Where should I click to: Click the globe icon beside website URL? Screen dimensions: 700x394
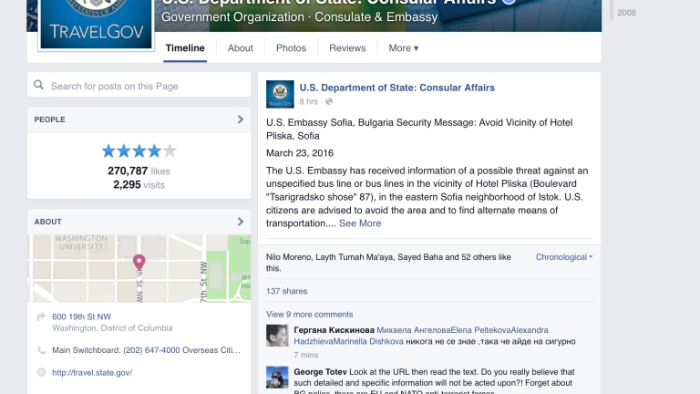pos(41,372)
